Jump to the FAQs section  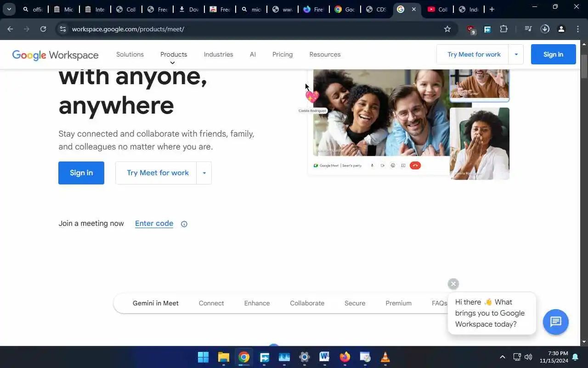[439, 303]
